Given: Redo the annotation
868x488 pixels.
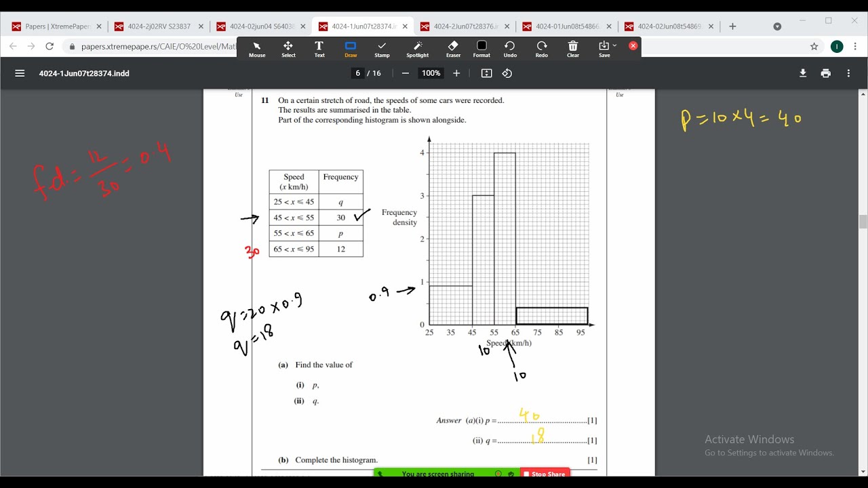Looking at the screenshot, I should tap(542, 49).
